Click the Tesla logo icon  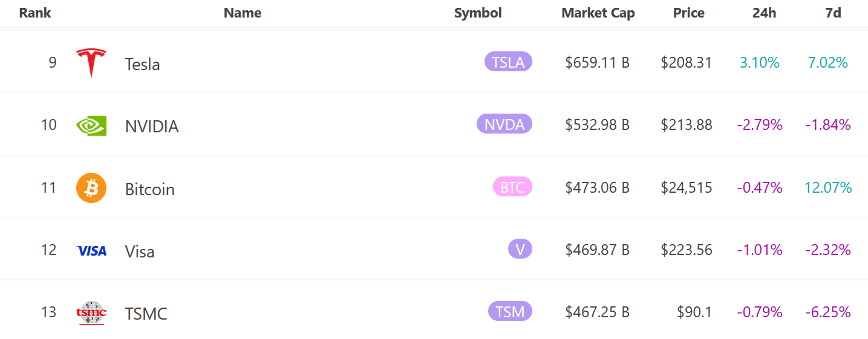(91, 63)
